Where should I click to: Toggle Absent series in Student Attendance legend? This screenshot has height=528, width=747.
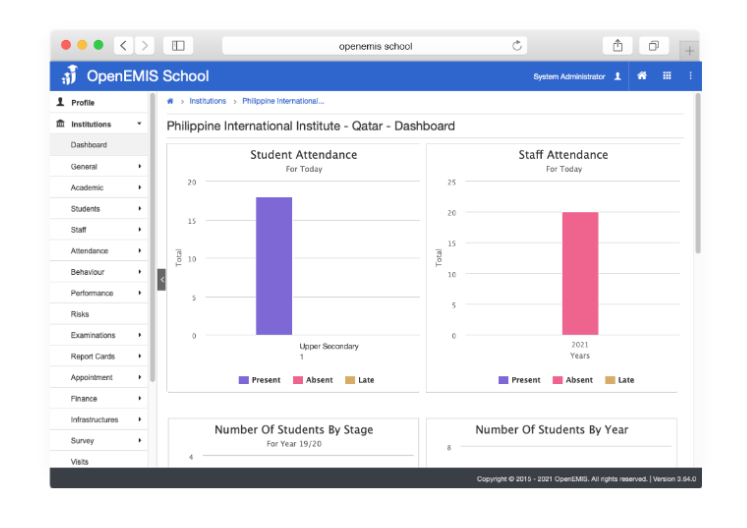pyautogui.click(x=313, y=380)
